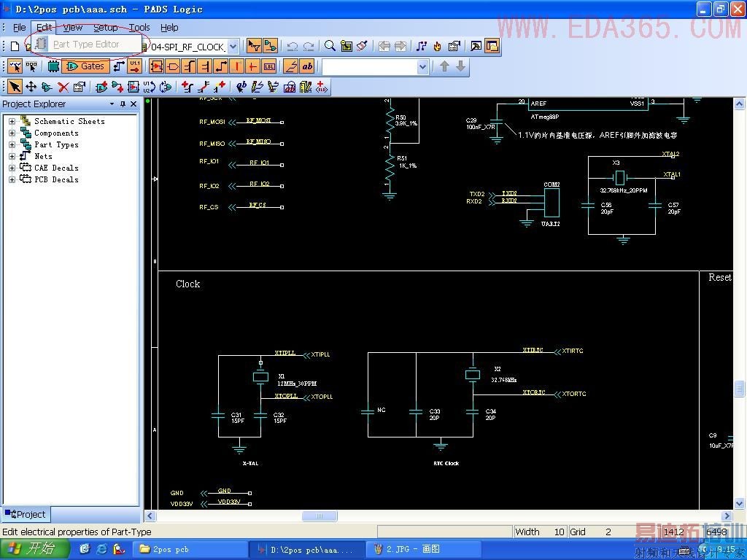Click the zoom magnifier icon in toolbar
Image resolution: width=747 pixels, height=560 pixels.
330,46
